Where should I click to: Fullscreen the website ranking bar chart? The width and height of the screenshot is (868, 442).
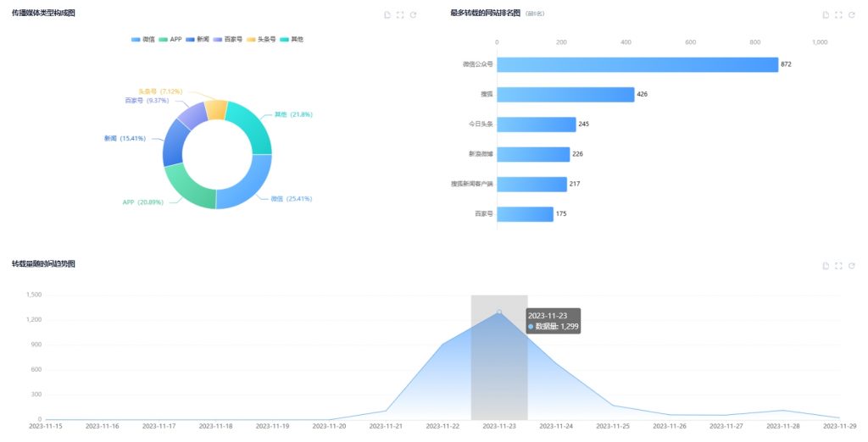point(838,14)
